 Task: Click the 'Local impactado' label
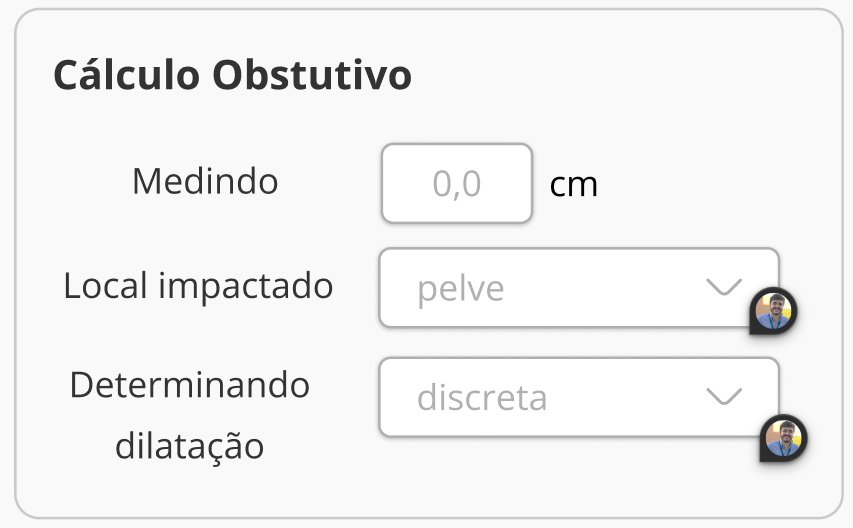(198, 287)
